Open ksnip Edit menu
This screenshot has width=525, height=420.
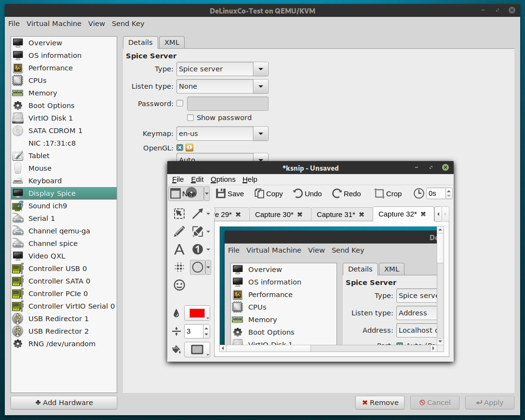point(197,179)
